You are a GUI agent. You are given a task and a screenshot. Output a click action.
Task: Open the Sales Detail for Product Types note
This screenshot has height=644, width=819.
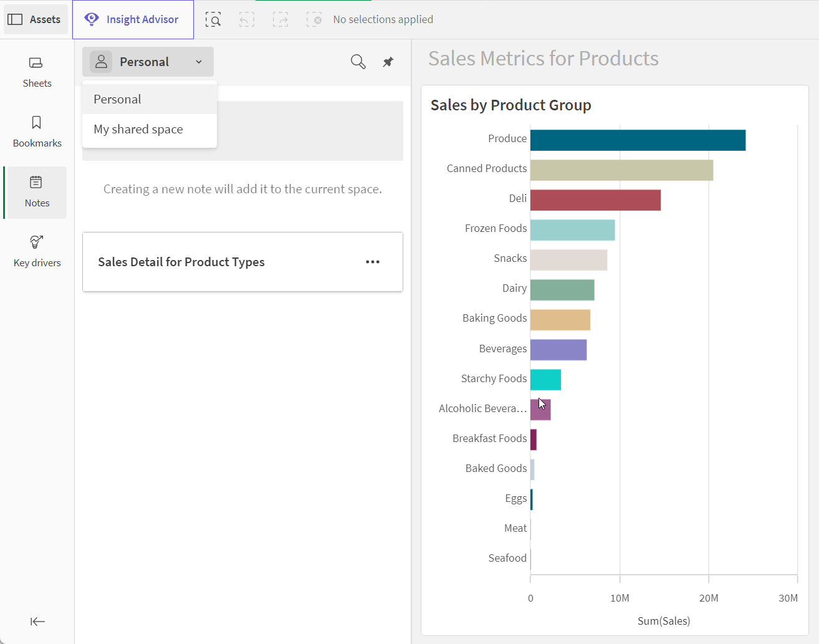242,262
